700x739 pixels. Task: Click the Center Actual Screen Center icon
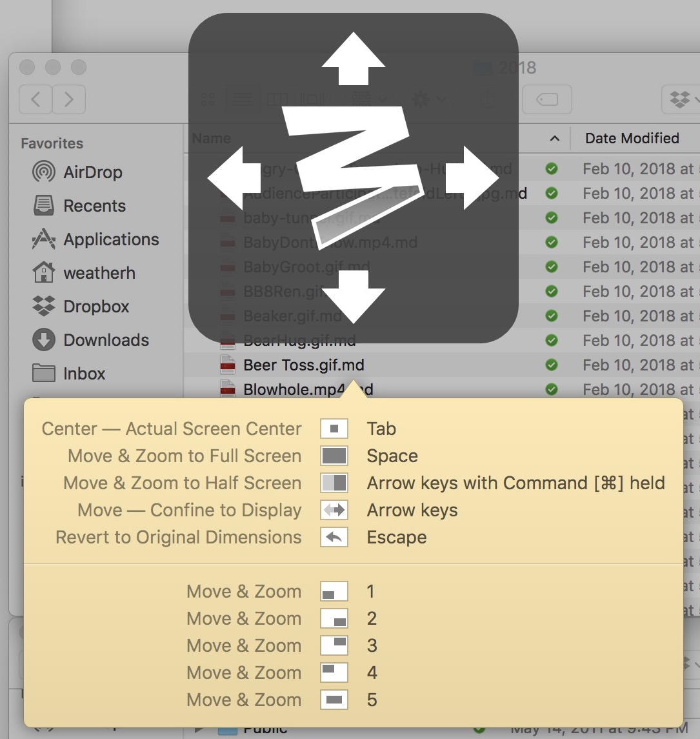334,429
